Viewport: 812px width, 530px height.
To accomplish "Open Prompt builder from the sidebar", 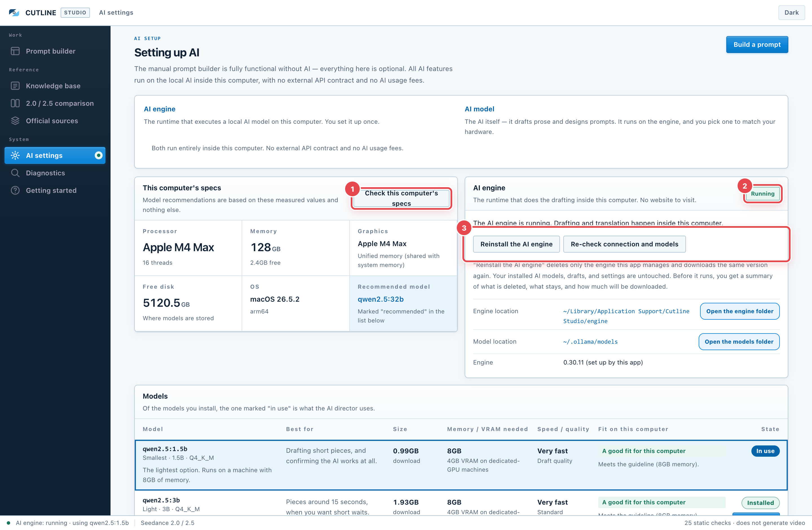I will click(55, 51).
